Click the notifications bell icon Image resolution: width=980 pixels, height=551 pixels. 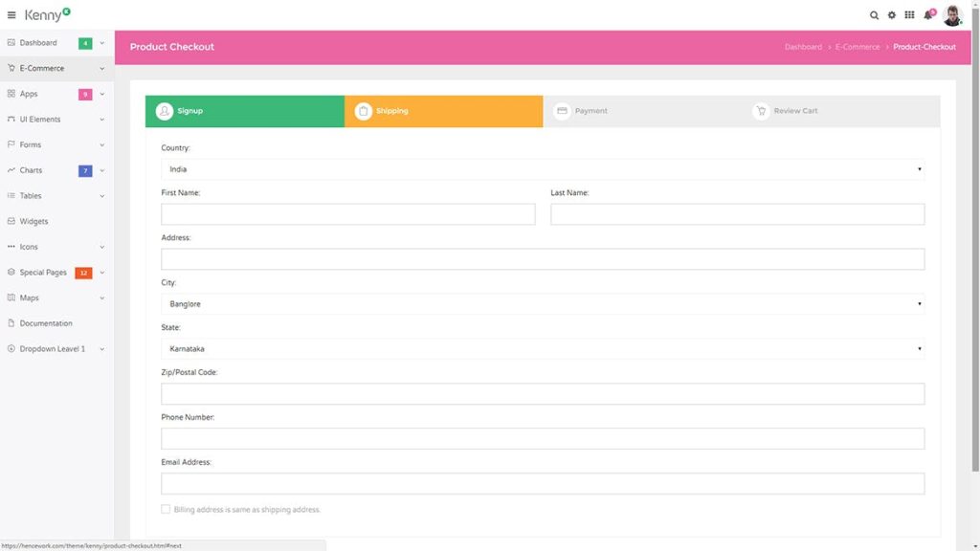[929, 15]
